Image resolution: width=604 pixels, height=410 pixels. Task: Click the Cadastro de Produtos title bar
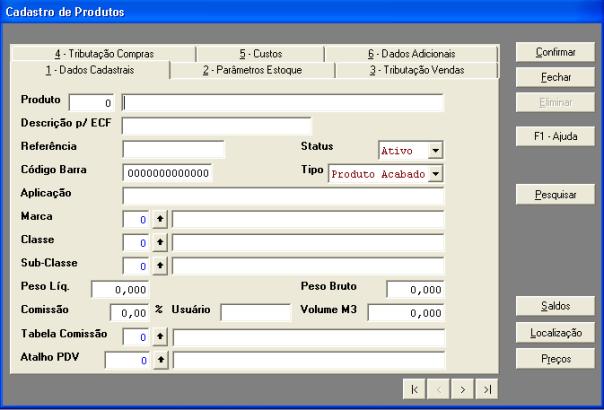pos(302,12)
